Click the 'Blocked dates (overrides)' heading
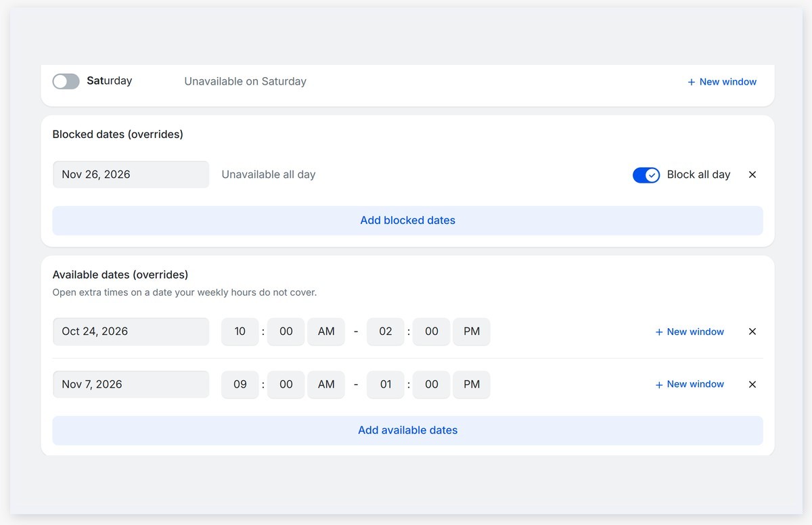Screen dimensions: 812x525 click(x=118, y=135)
